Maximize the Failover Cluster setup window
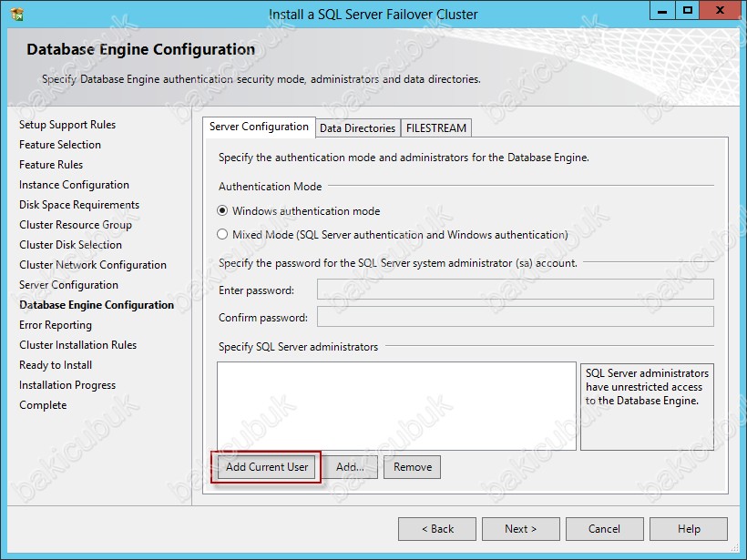 [x=688, y=11]
